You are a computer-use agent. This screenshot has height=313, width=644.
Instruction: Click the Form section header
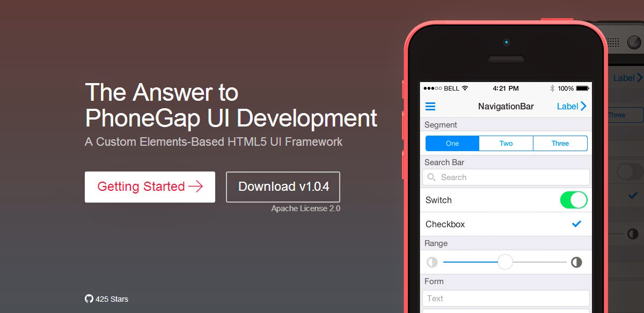coord(434,281)
